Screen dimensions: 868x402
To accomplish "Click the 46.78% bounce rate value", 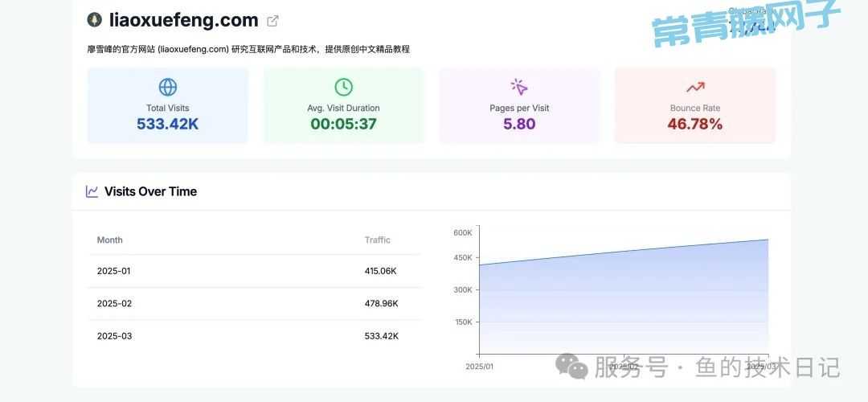I will [694, 124].
